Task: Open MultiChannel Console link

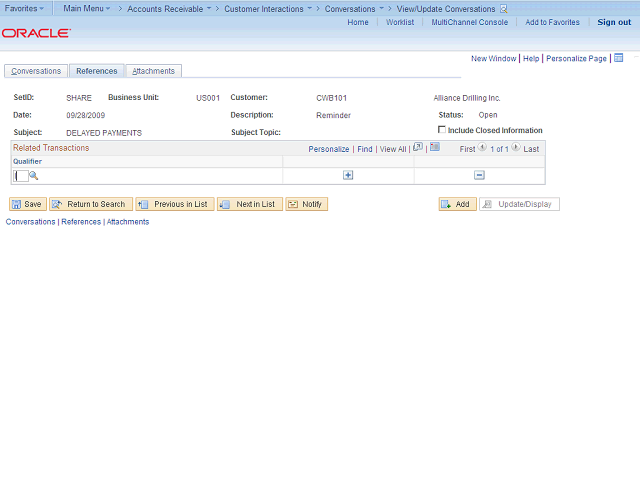Action: [x=470, y=22]
